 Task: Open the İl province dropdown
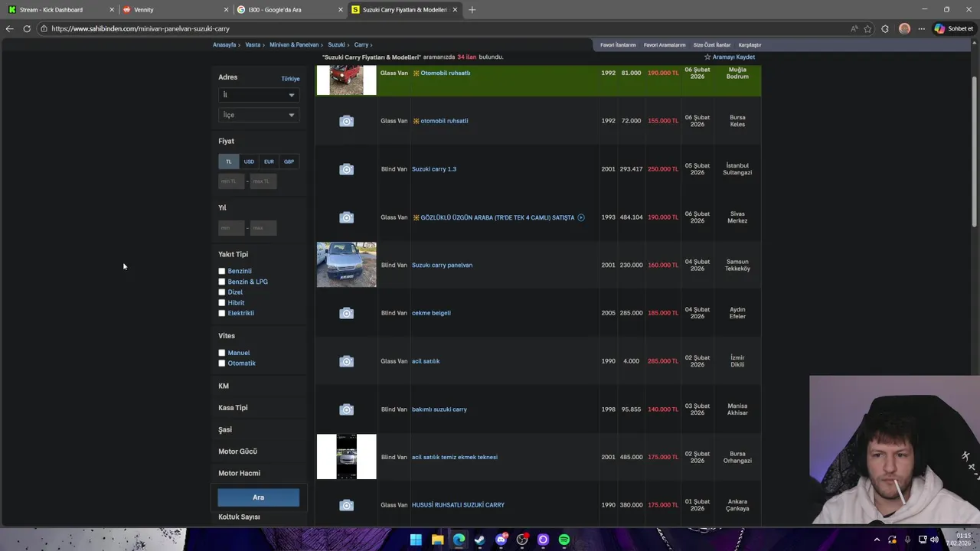(x=259, y=95)
